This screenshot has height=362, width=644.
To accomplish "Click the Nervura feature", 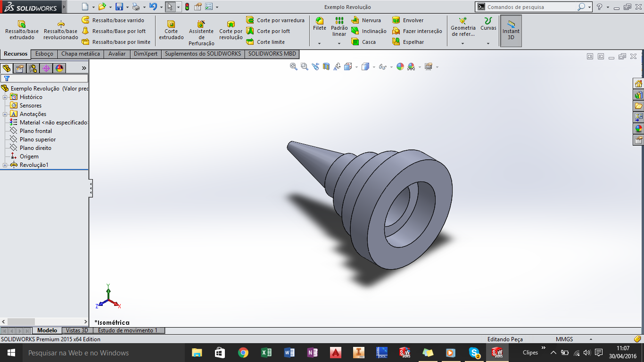I will click(366, 20).
